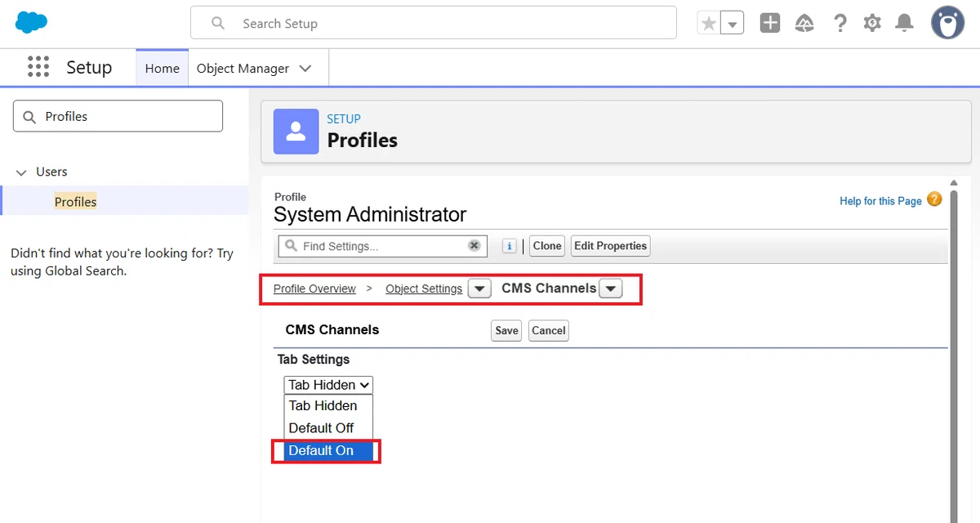Choose the Tab Hidden option
This screenshot has width=980, height=523.
click(328, 405)
